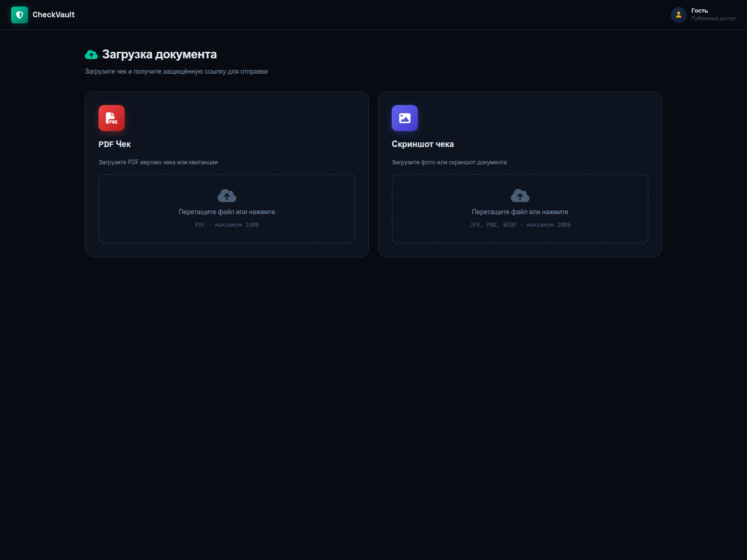
Task: Click the Загрузка документа page heading
Action: (x=159, y=55)
